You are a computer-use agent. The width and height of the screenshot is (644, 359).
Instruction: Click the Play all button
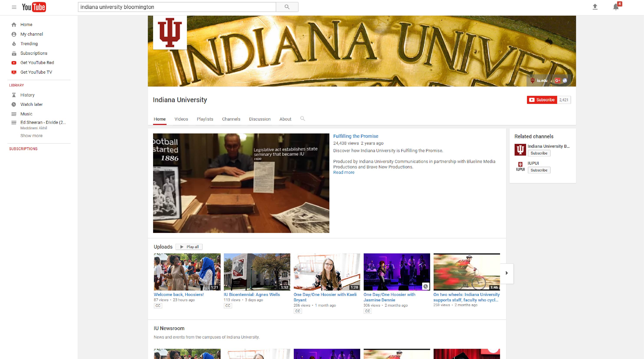[x=189, y=247]
